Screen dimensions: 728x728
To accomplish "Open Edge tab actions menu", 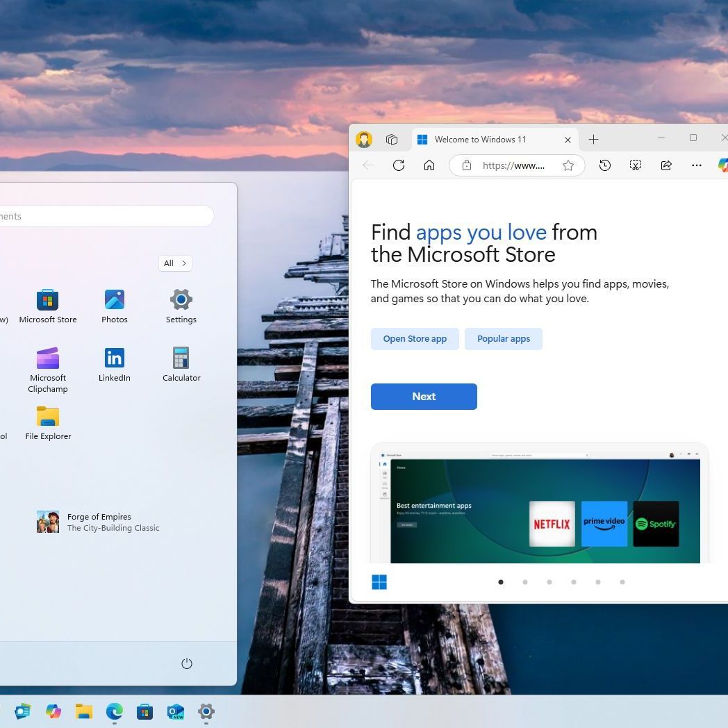I will (392, 140).
